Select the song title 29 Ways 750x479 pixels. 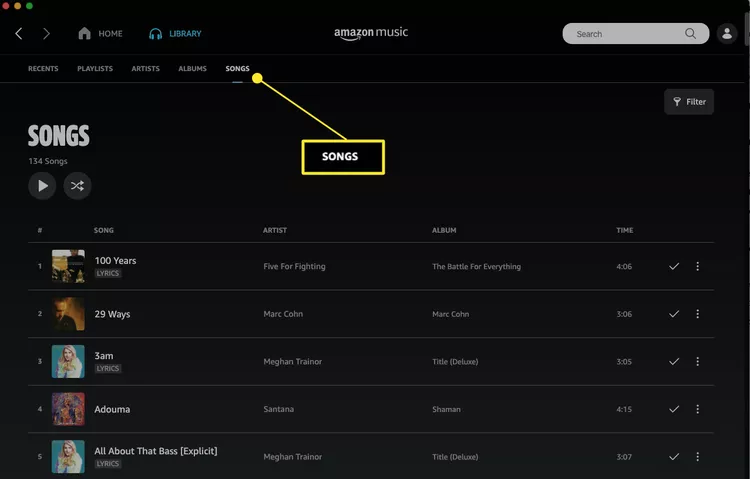pos(112,314)
